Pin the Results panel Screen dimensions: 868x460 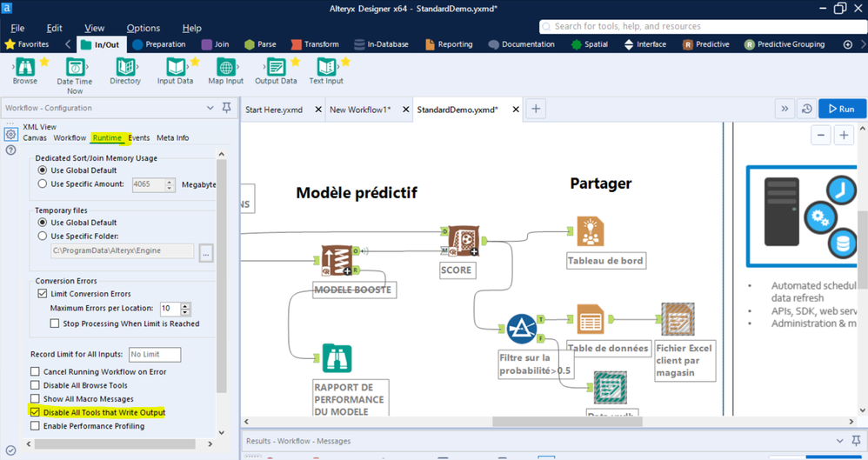(x=857, y=441)
